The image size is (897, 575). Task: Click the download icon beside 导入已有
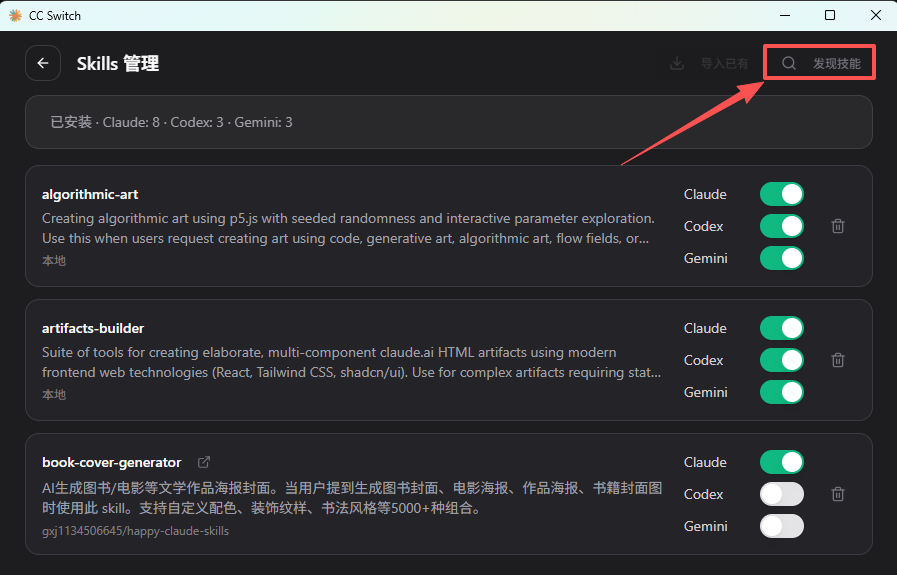[x=677, y=64]
